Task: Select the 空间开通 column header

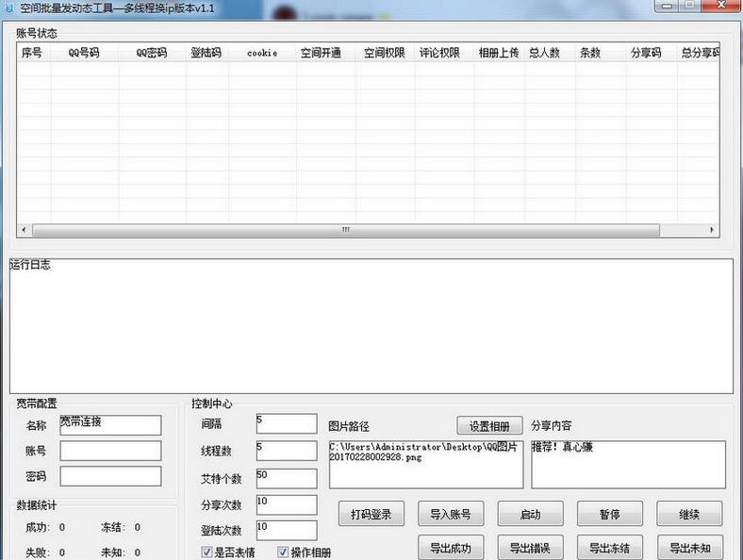Action: coord(325,53)
